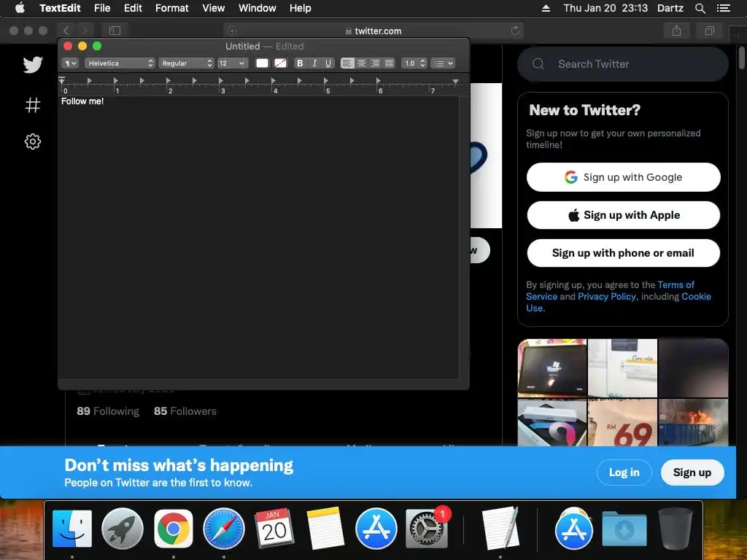747x560 pixels.
Task: Open the list bullets and numbering dropdown
Action: pyautogui.click(x=443, y=63)
